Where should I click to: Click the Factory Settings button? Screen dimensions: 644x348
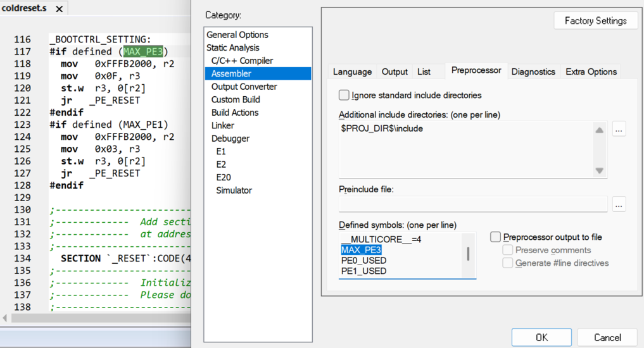pos(595,21)
